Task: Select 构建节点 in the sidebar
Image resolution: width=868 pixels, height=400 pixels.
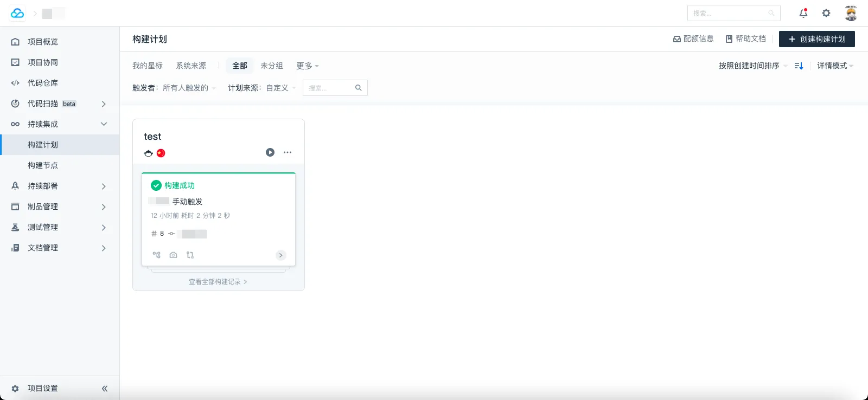Action: point(60,165)
